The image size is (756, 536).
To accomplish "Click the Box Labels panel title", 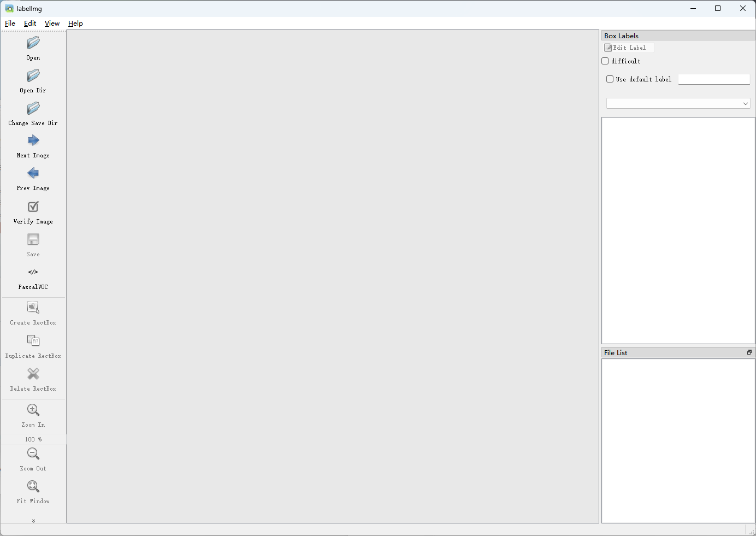I will (621, 36).
